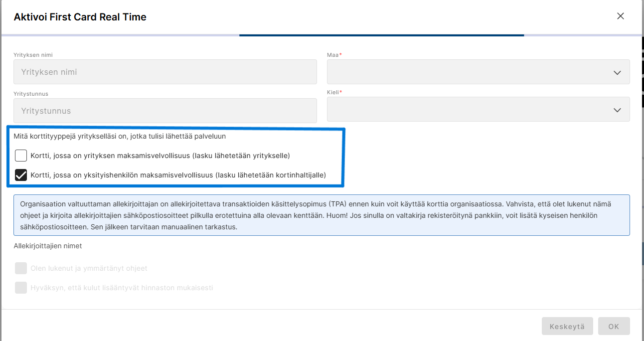Tick the Hyväksyn, että kulut lisääntyvät checkbox
This screenshot has height=341, width=644.
pyautogui.click(x=21, y=288)
